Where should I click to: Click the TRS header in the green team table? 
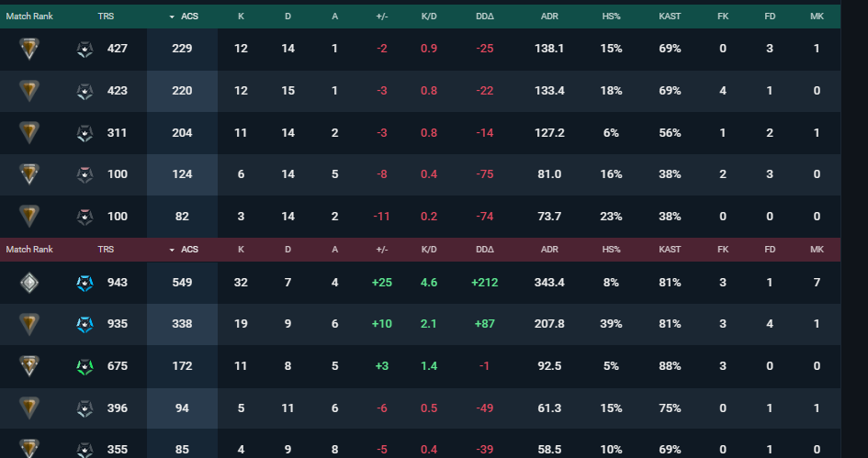pos(106,17)
